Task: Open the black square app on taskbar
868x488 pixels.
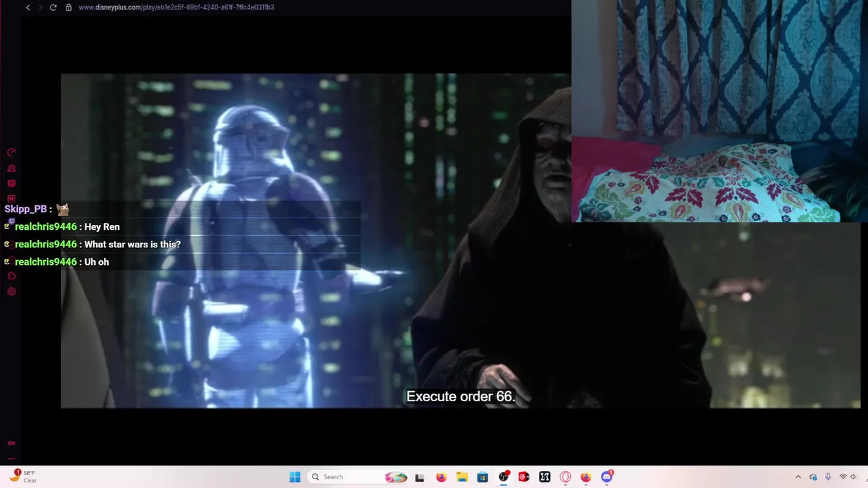Action: point(420,477)
